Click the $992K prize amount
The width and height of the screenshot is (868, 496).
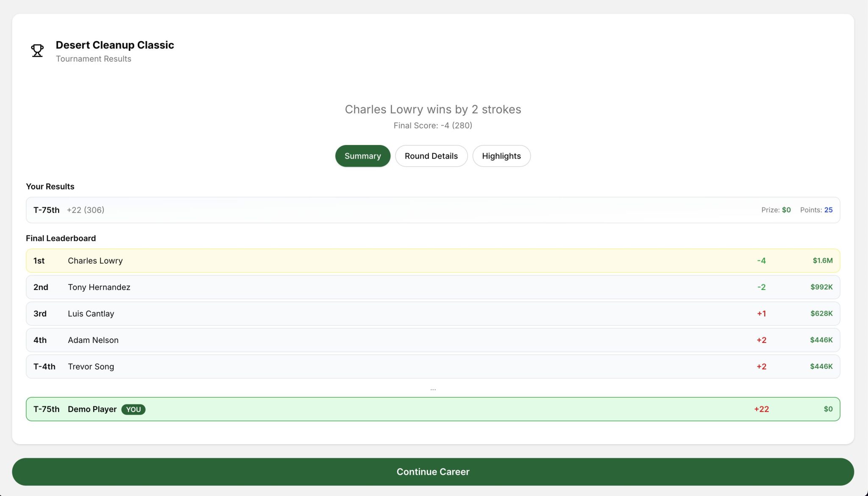tap(821, 287)
